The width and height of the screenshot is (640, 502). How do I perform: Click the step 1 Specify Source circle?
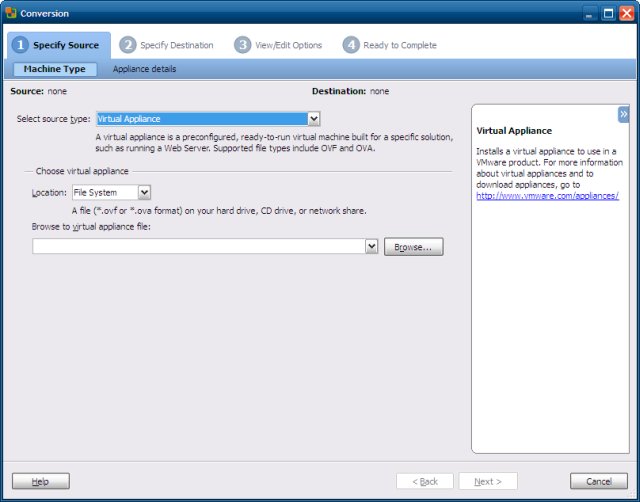[x=20, y=45]
